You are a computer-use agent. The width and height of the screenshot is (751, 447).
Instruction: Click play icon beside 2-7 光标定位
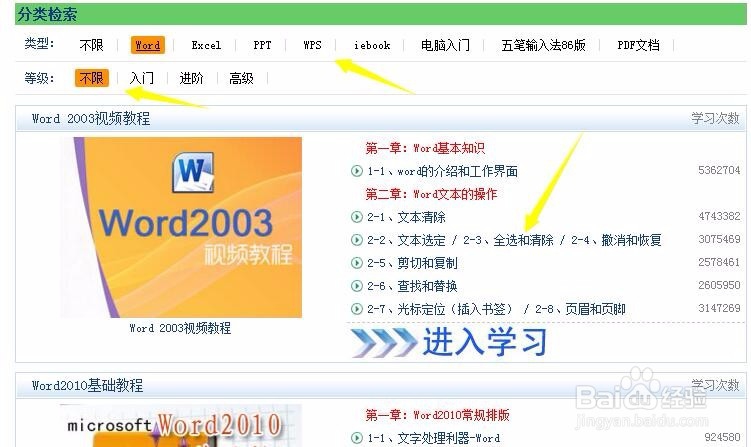(x=357, y=309)
